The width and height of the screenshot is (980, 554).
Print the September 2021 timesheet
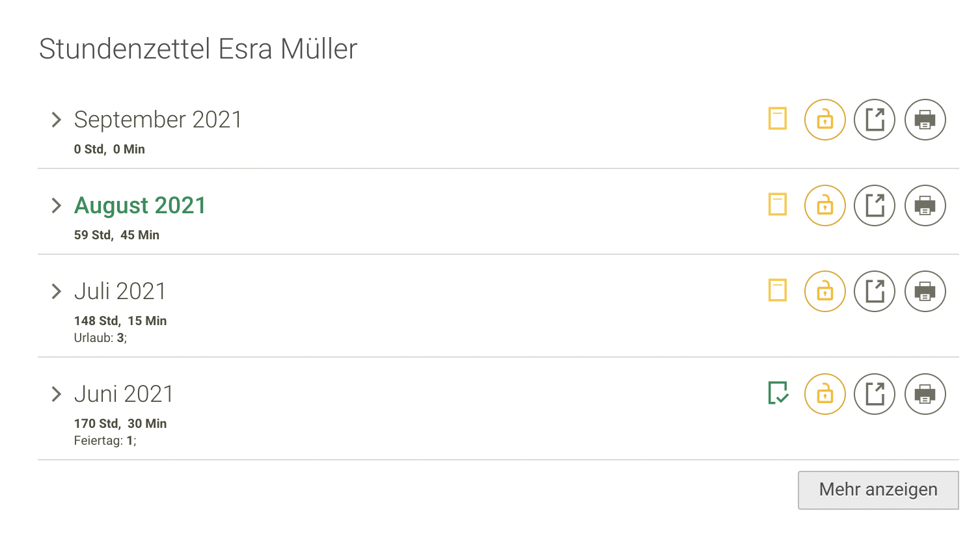pyautogui.click(x=925, y=119)
